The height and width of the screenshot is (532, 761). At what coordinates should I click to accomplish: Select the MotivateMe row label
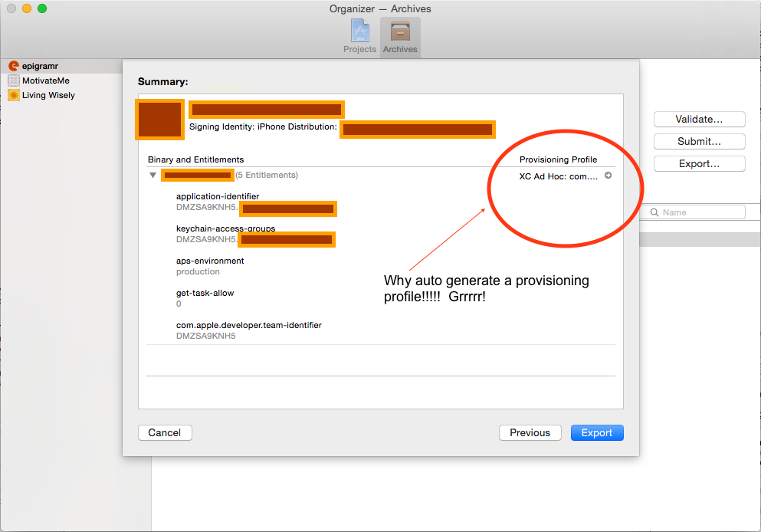[46, 80]
